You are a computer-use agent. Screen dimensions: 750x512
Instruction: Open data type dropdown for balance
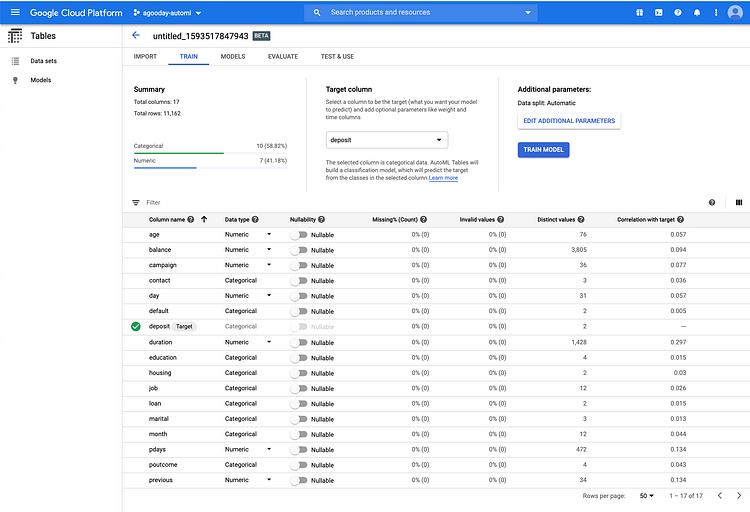click(269, 250)
